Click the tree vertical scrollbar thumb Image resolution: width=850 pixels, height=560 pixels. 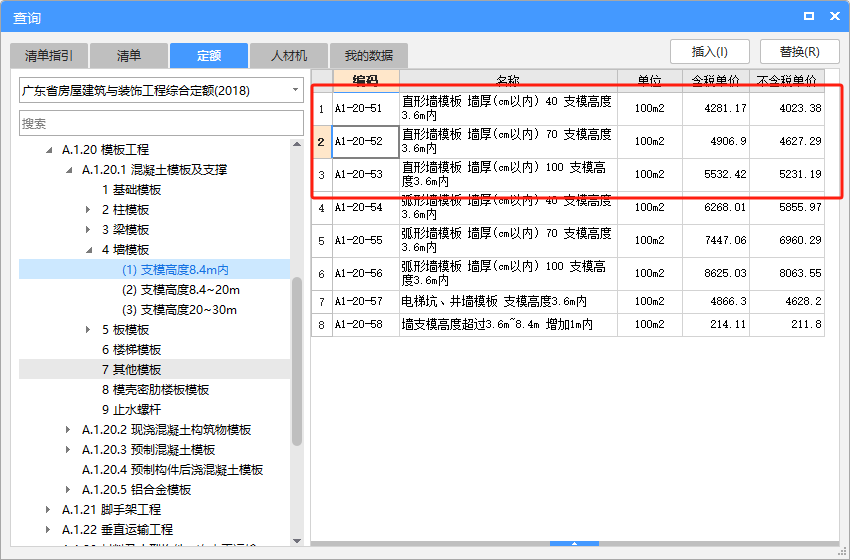[297, 361]
